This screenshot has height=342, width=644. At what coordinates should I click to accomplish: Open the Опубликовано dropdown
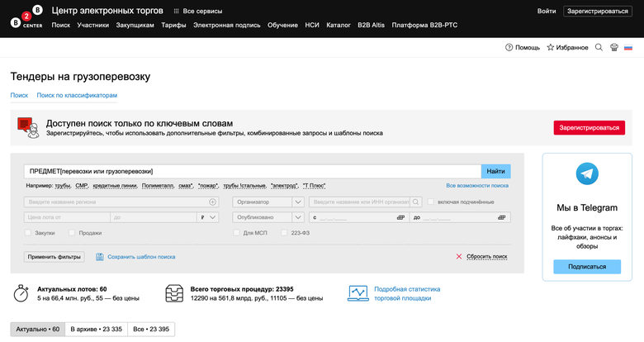[297, 217]
